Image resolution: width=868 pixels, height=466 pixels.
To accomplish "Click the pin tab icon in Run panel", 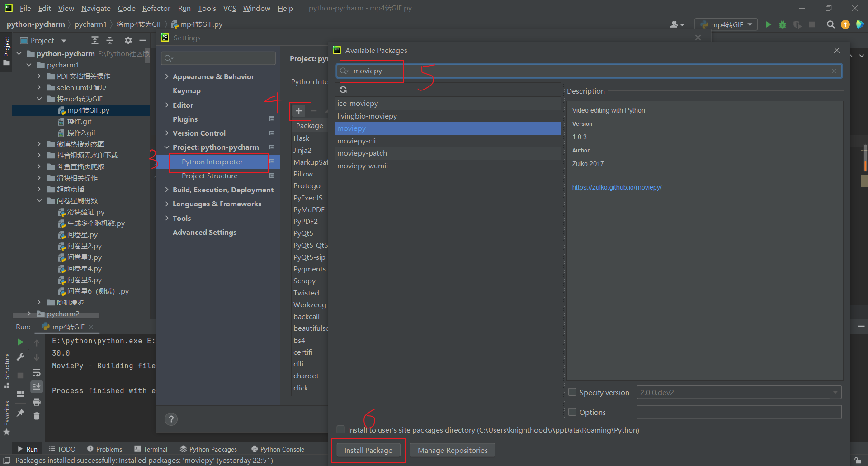I will [x=20, y=413].
